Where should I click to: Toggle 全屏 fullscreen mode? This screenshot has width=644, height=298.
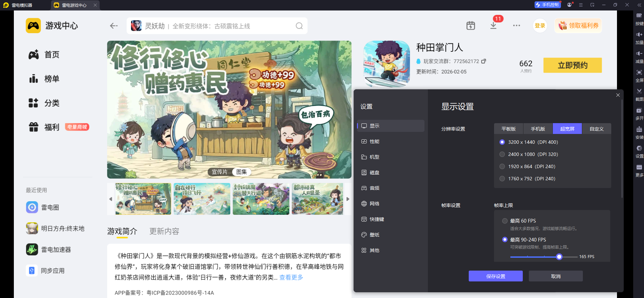coord(639,76)
